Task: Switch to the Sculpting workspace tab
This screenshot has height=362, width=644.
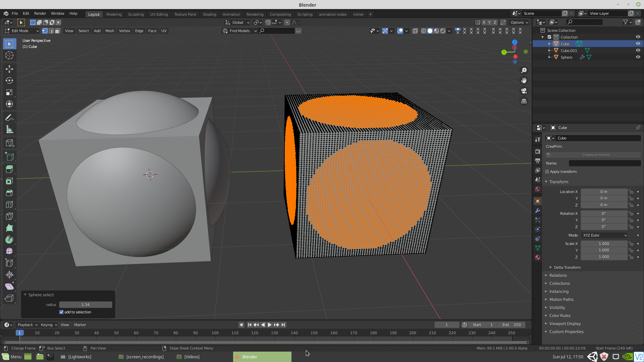Action: (136, 14)
